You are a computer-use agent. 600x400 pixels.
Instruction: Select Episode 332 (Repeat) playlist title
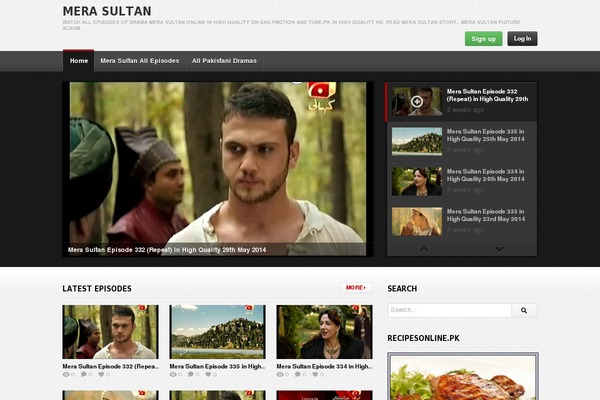coord(488,95)
